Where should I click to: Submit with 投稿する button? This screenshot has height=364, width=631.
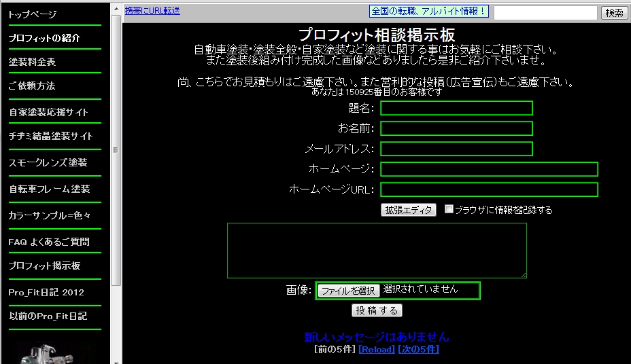(x=377, y=310)
